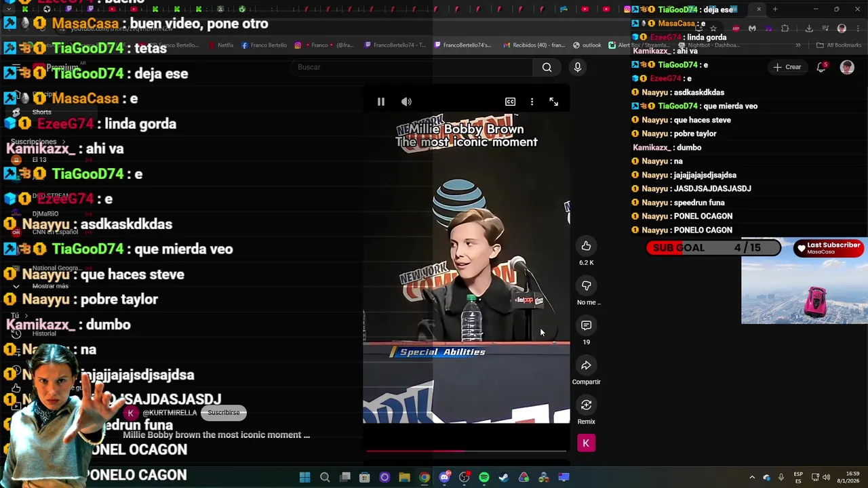Click the Suscribirse button

click(x=224, y=412)
